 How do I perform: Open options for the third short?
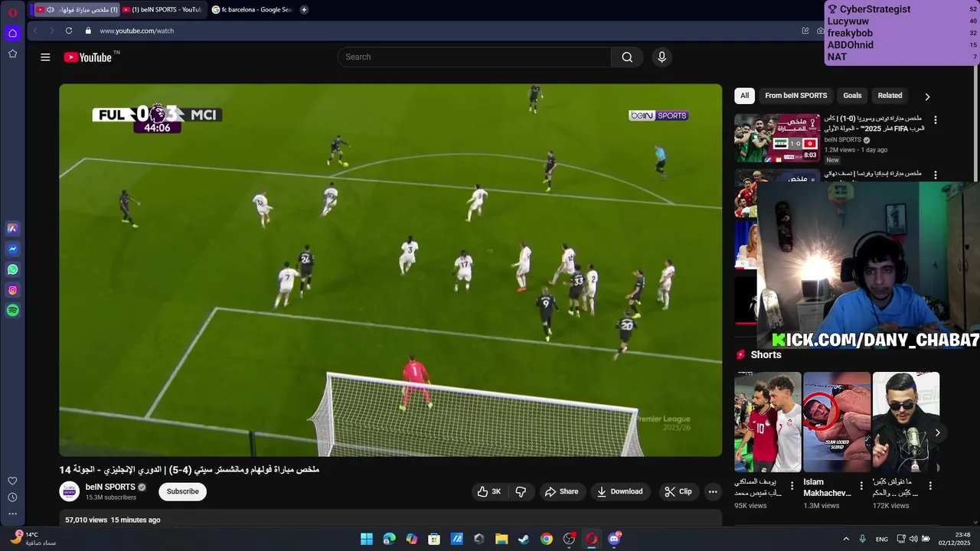pos(930,485)
